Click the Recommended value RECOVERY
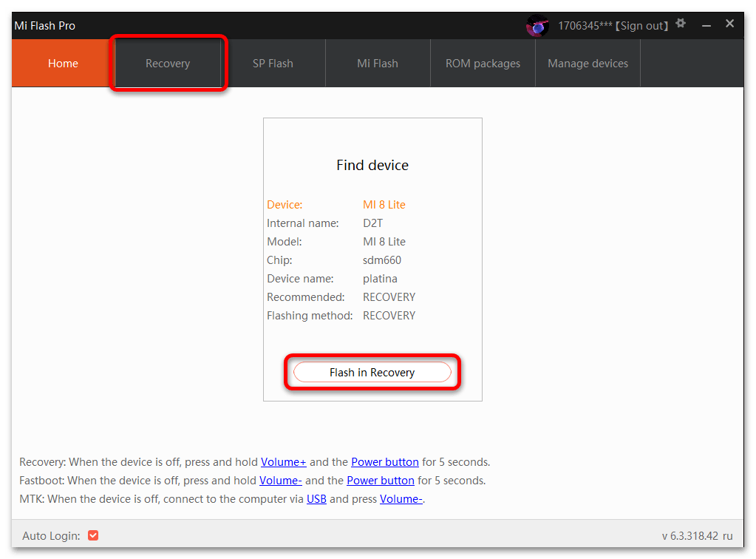The width and height of the screenshot is (756, 559). pos(389,297)
